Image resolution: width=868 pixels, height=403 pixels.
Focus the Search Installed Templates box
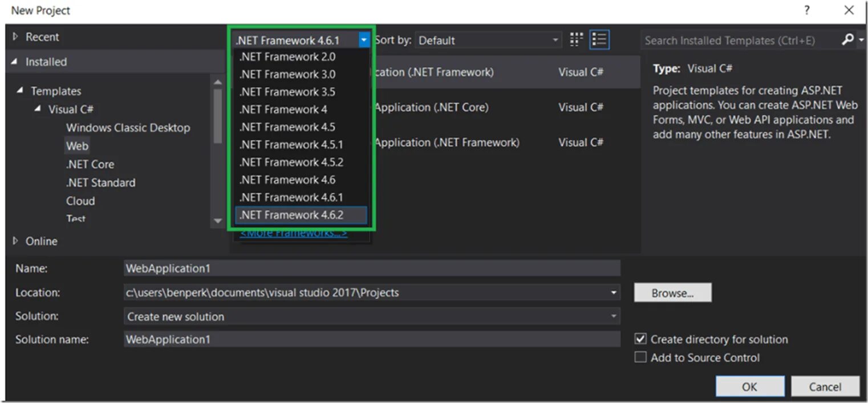(x=740, y=40)
